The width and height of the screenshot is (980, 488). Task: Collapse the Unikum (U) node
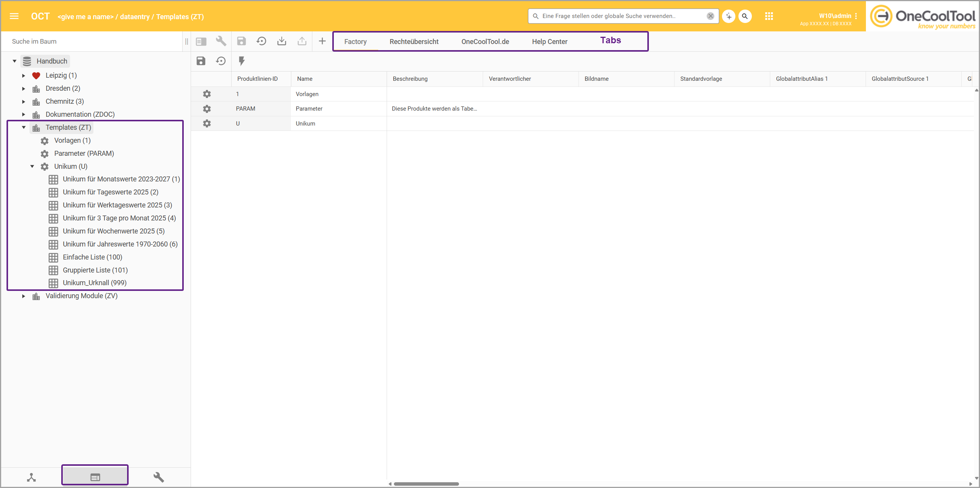[x=32, y=166]
